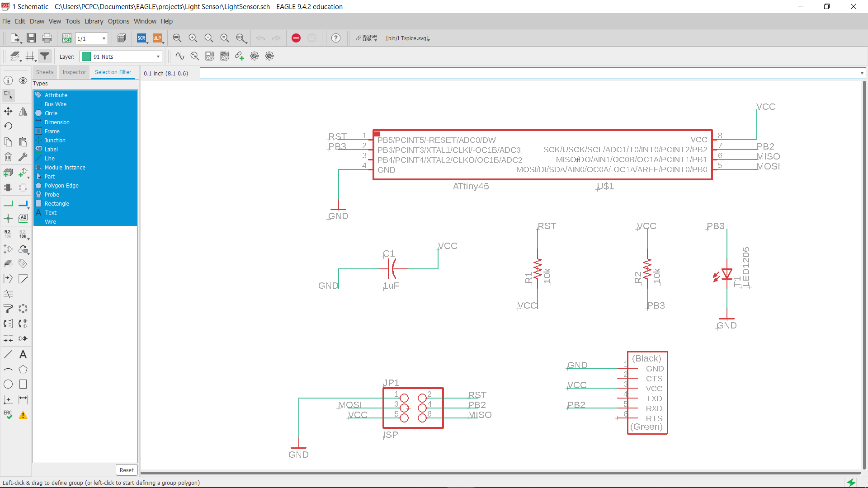
Task: Open the Library menu
Action: [x=94, y=21]
